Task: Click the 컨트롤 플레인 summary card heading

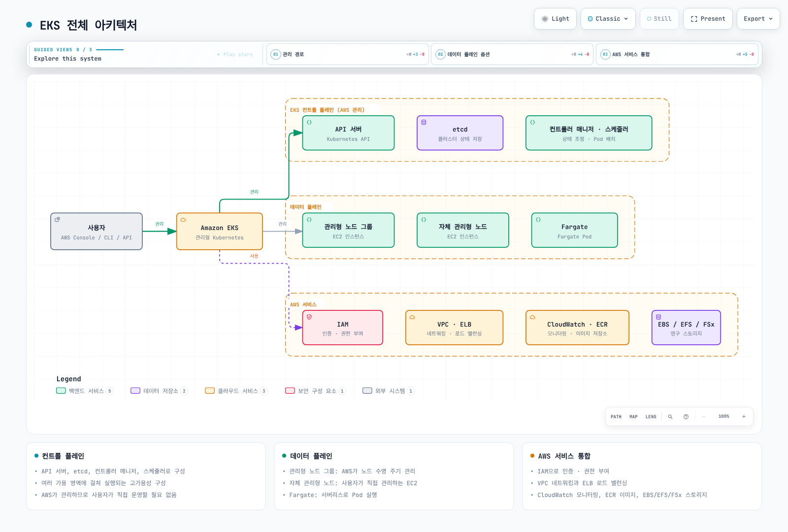Action: coord(63,456)
